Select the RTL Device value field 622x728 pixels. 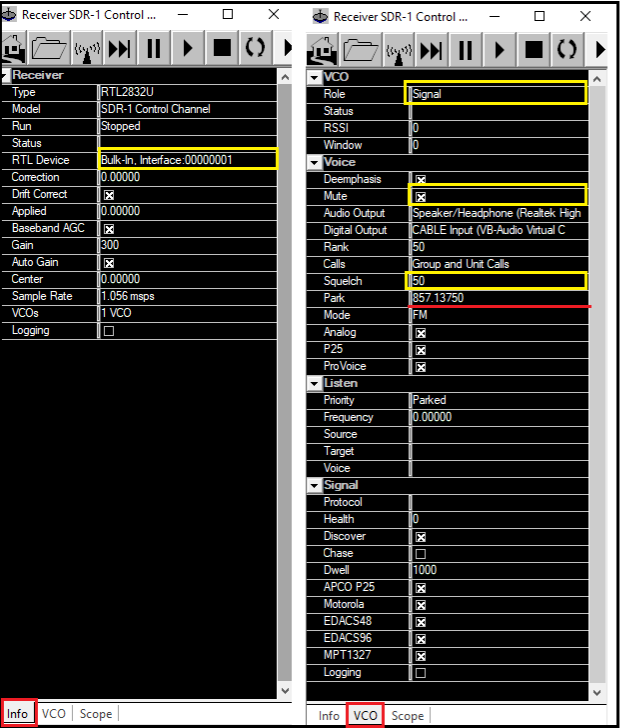188,160
